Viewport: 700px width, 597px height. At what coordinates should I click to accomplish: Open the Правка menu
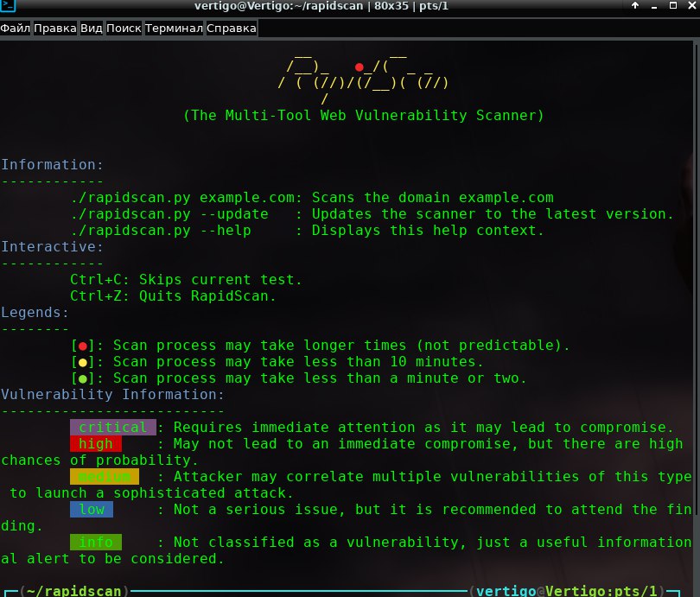pyautogui.click(x=55, y=29)
